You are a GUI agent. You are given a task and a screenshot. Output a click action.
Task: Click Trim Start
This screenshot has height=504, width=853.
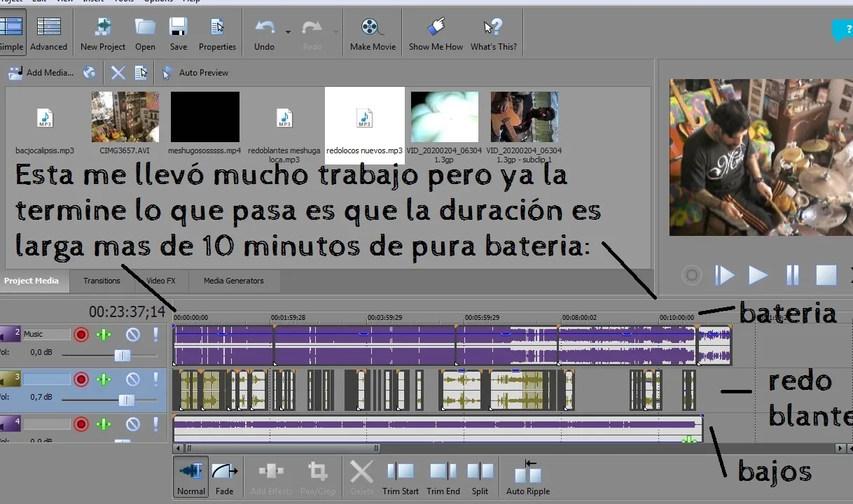point(401,477)
